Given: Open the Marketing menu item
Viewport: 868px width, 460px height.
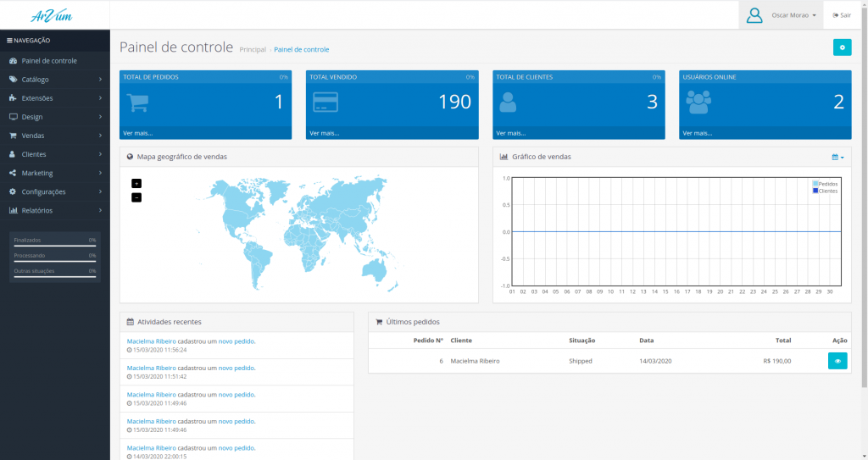Looking at the screenshot, I should click(x=55, y=174).
